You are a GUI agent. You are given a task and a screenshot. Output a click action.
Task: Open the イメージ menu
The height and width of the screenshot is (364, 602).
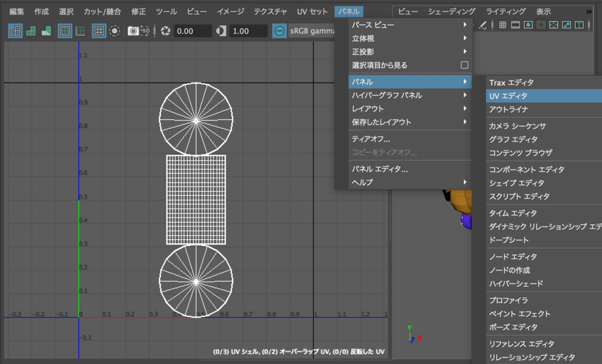pos(230,12)
